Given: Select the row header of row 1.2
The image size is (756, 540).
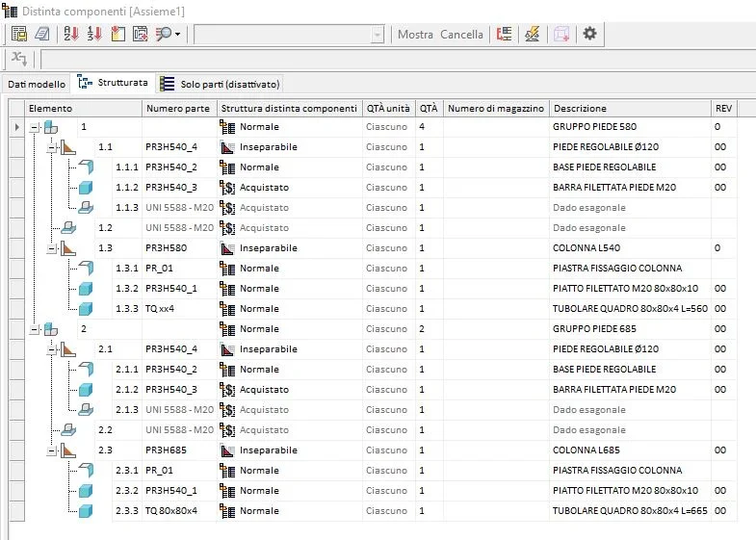Looking at the screenshot, I should point(17,228).
